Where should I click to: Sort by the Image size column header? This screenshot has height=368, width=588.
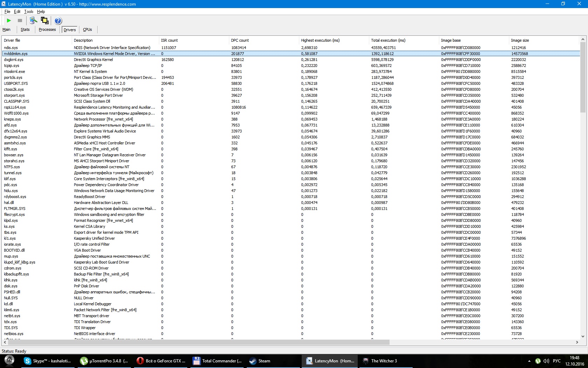pos(544,40)
